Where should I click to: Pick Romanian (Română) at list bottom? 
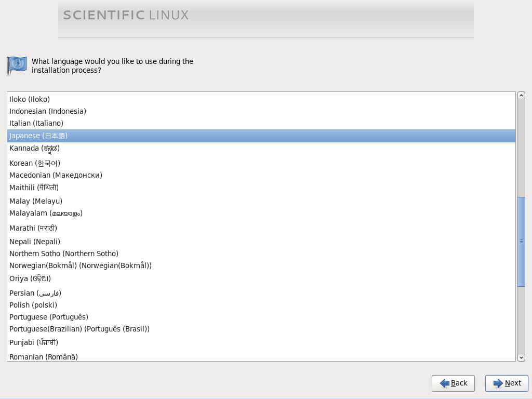click(x=261, y=356)
